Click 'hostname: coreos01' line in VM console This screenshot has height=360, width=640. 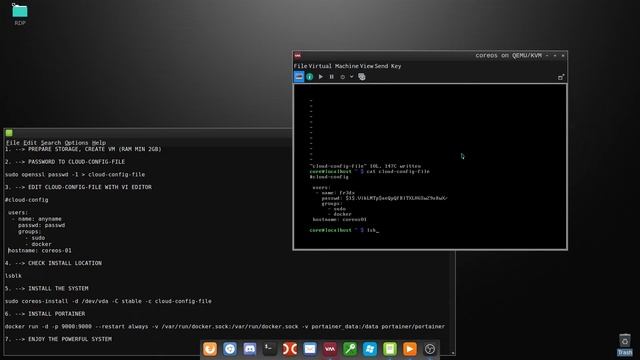340,219
